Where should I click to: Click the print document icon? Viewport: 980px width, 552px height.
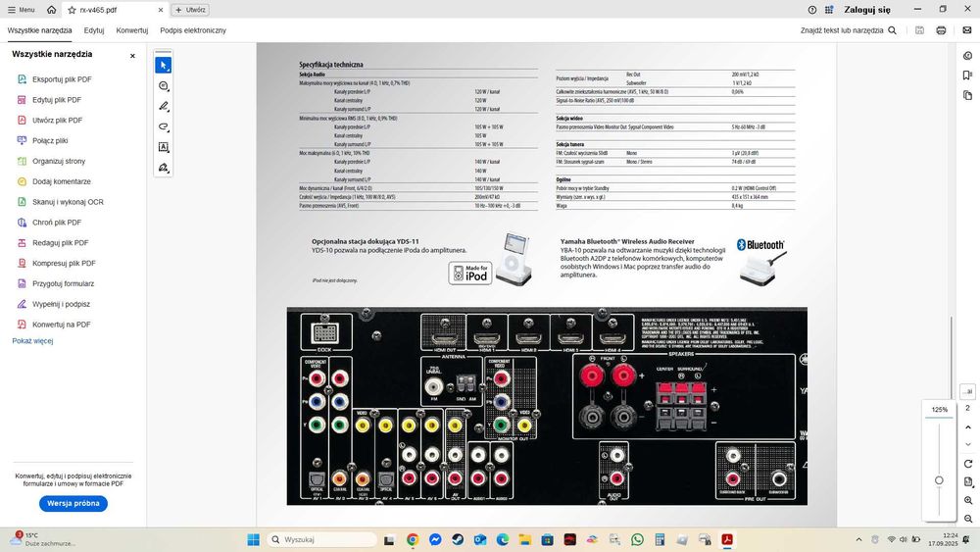(x=941, y=30)
